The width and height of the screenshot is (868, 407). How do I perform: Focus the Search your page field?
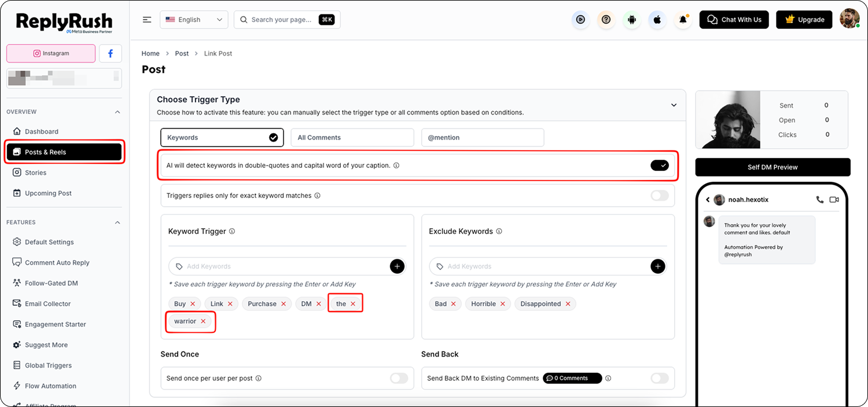click(x=287, y=20)
